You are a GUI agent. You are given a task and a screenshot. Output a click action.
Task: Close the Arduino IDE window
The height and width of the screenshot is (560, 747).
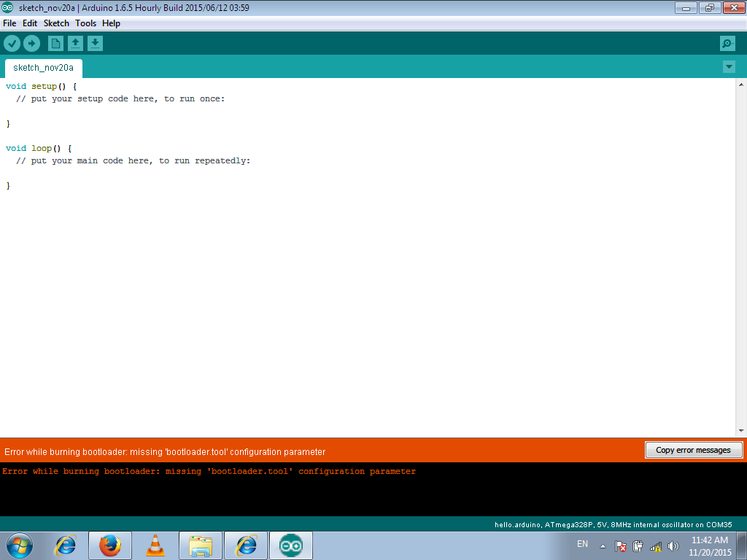point(734,7)
